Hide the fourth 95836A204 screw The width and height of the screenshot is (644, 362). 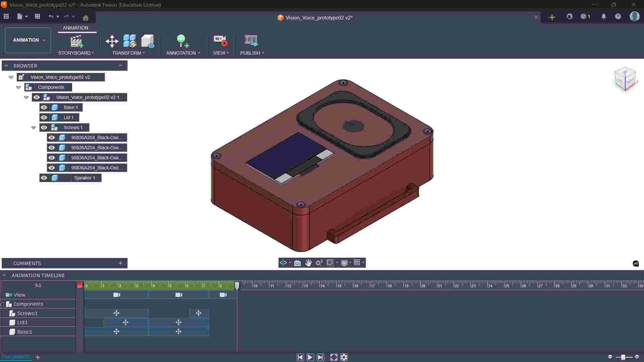pos(52,168)
